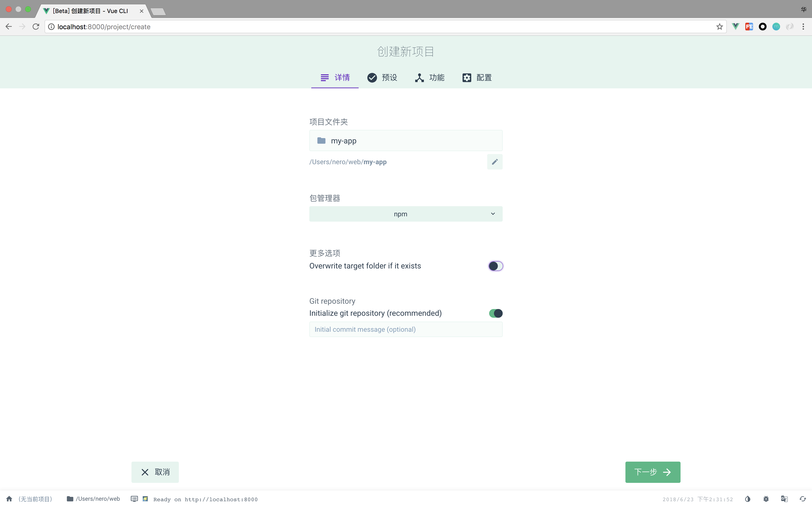This screenshot has width=812, height=507.
Task: Disable Initialize git repository toggle
Action: pyautogui.click(x=496, y=313)
